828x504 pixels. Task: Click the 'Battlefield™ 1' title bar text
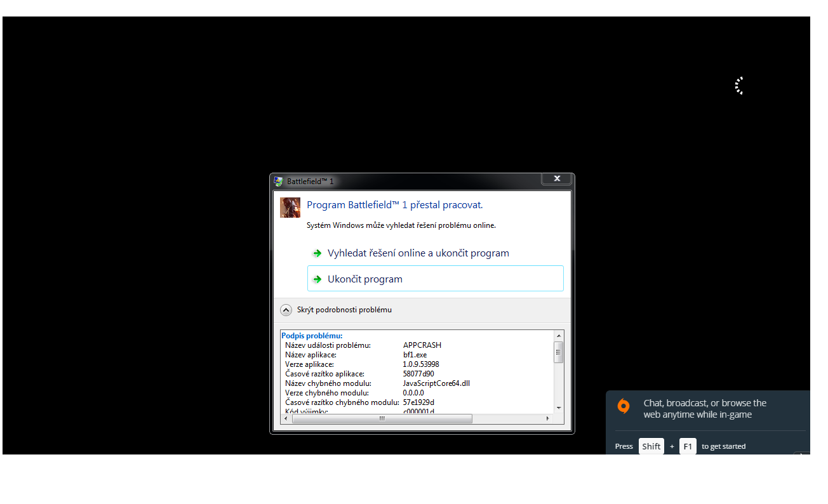[x=310, y=182]
